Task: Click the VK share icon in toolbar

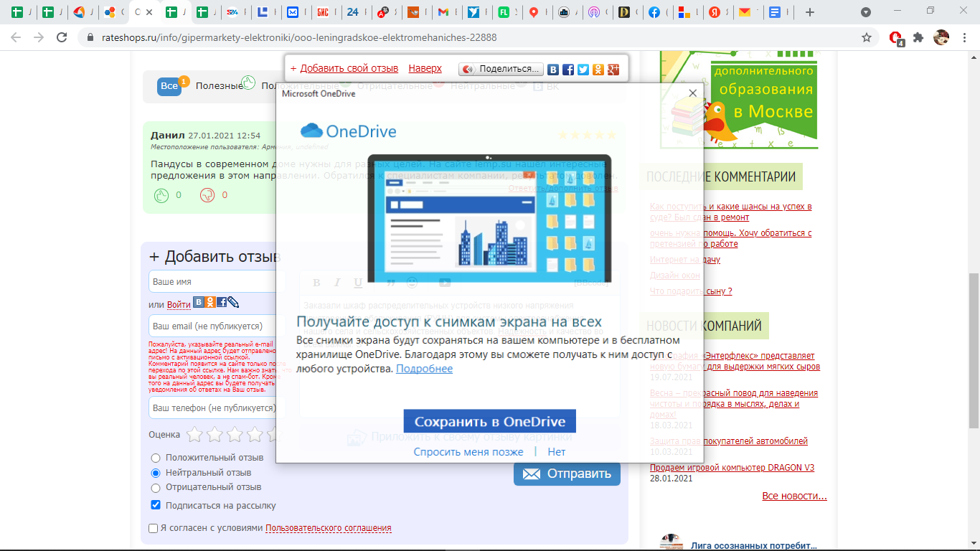Action: tap(553, 70)
